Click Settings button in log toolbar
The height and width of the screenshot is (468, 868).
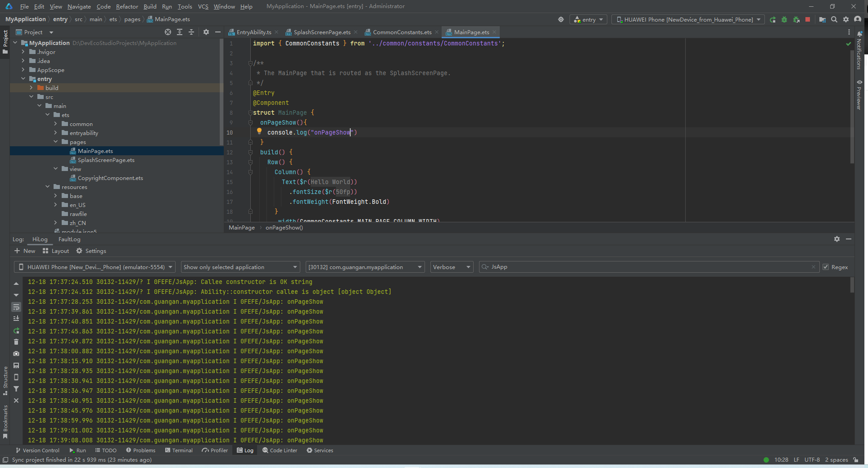pyautogui.click(x=91, y=251)
